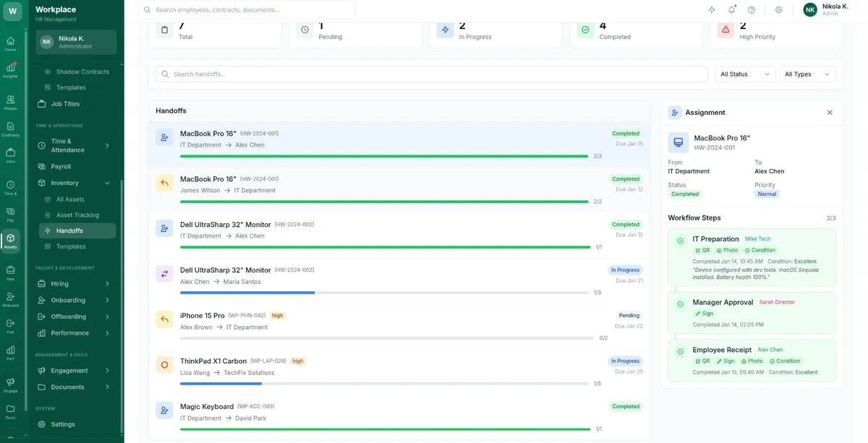This screenshot has width=868, height=443.
Task: Collapse the Inventory sidebar section
Action: pos(107,184)
